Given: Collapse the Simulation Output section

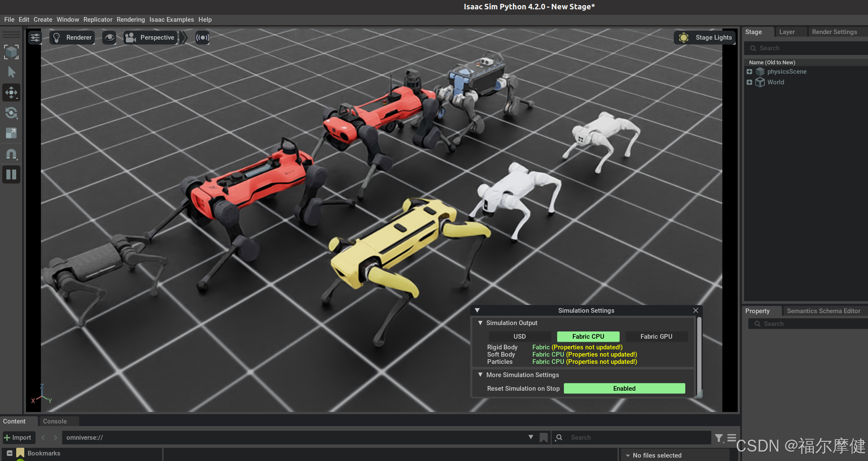Looking at the screenshot, I should (480, 323).
